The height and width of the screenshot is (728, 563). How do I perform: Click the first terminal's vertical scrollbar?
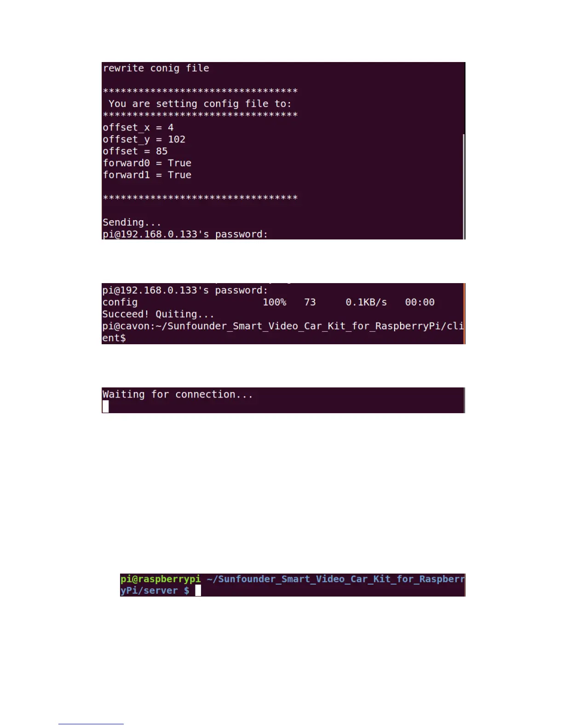point(464,186)
